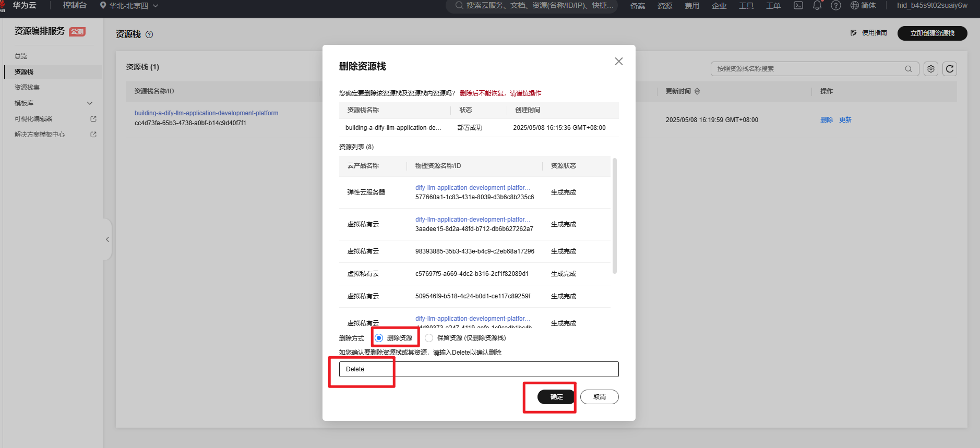The width and height of the screenshot is (980, 448).
Task: Select 资源栈 in the sidebar
Action: pyautogui.click(x=24, y=72)
